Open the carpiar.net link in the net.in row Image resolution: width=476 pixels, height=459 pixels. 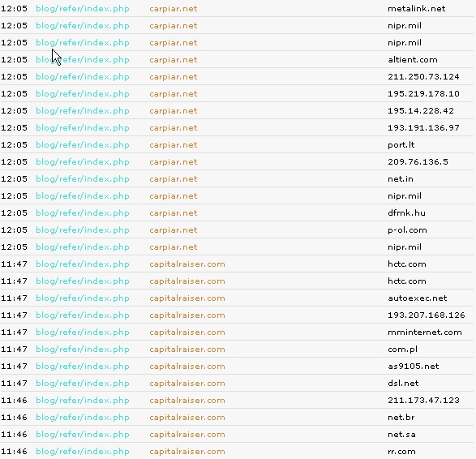click(x=174, y=178)
